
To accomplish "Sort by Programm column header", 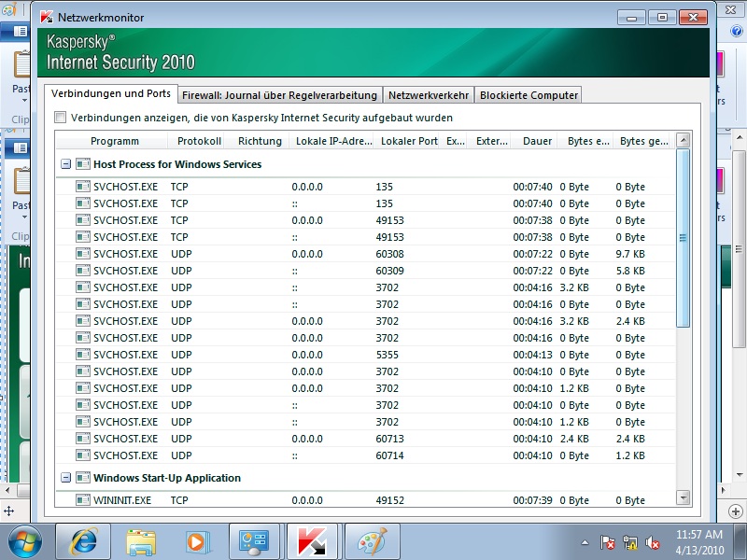I will [114, 141].
